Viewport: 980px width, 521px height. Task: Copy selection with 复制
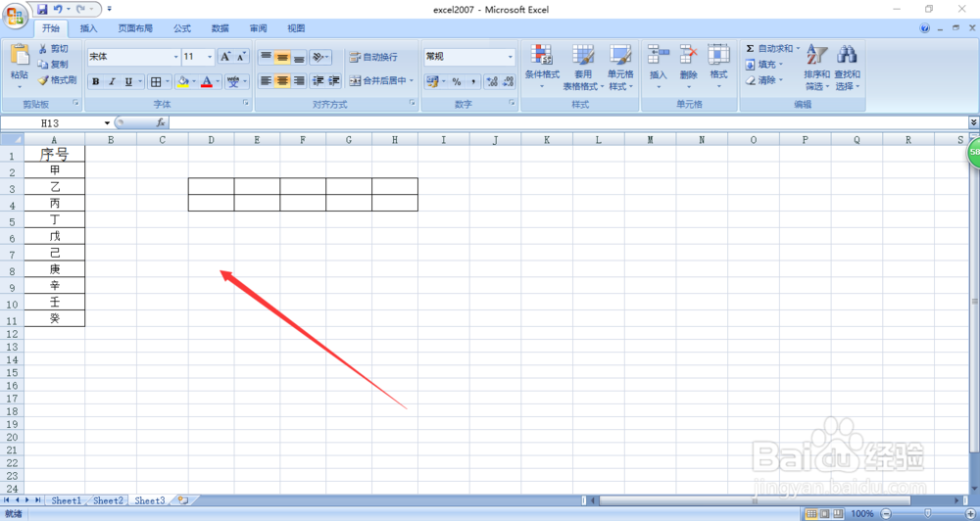click(x=53, y=65)
